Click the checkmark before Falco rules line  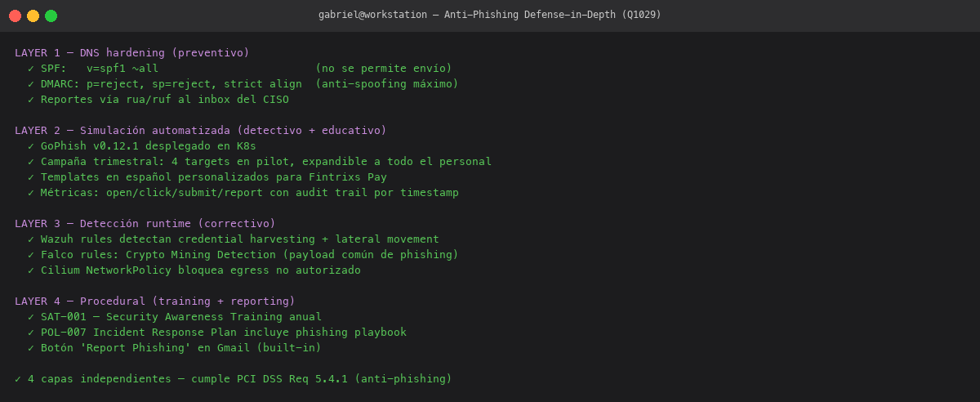[x=31, y=255]
